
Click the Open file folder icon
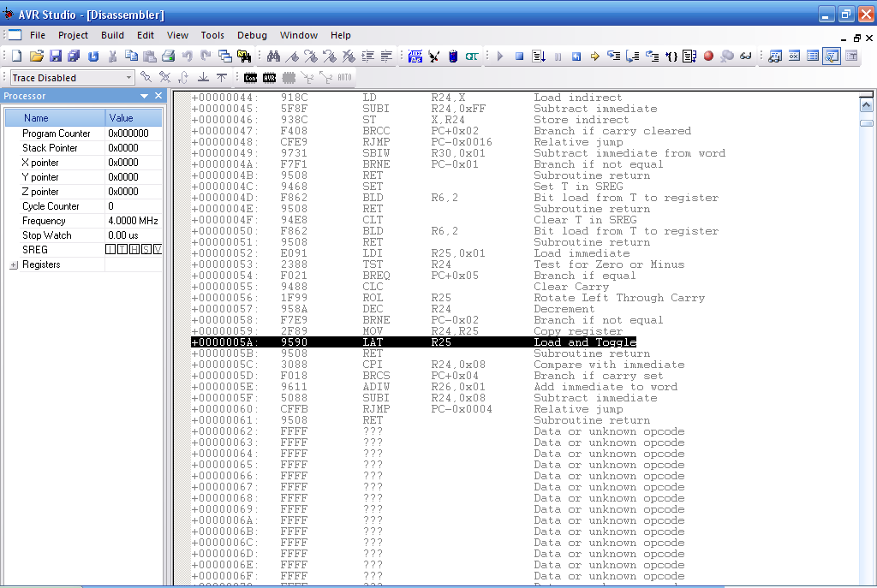coord(36,56)
